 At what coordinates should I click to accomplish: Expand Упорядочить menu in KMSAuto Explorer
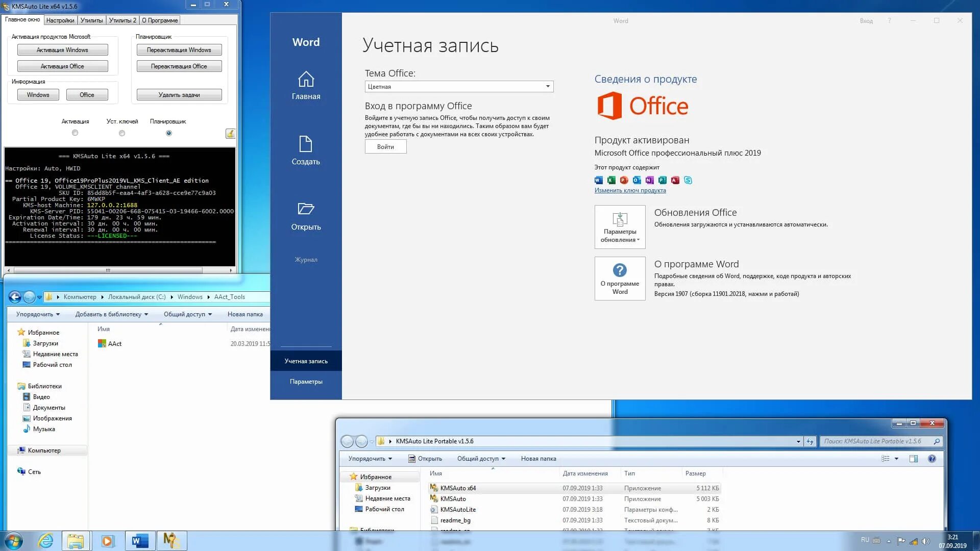(x=370, y=459)
